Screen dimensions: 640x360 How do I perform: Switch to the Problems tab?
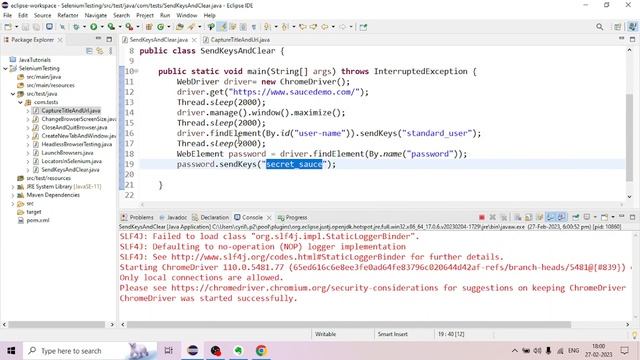(137, 217)
